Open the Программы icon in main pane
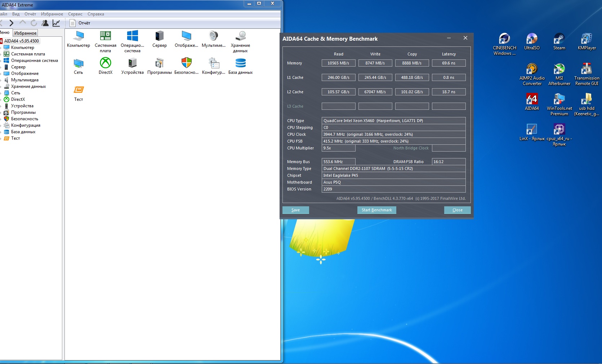602x364 pixels. [160, 66]
